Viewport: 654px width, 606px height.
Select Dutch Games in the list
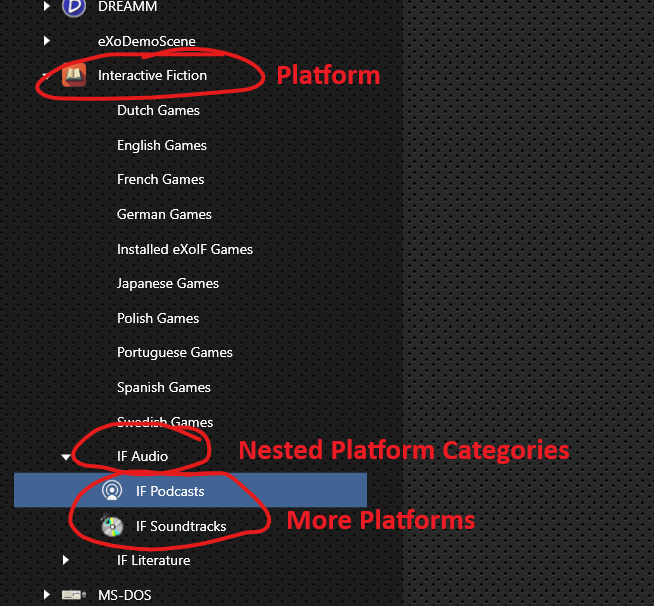pos(158,110)
